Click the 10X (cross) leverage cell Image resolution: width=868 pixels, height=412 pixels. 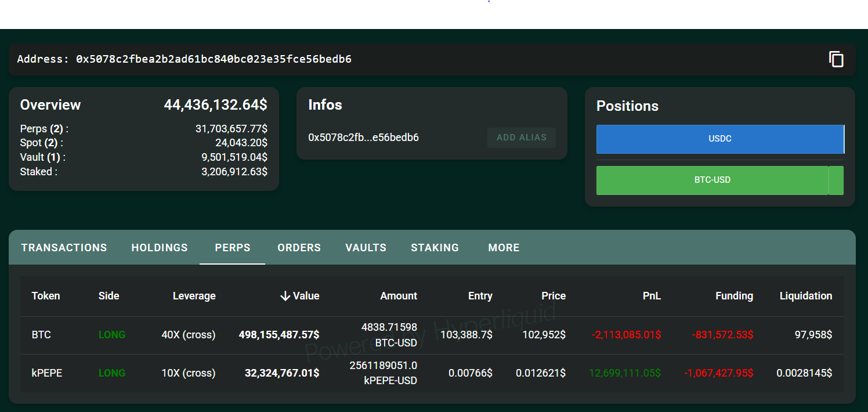tap(189, 373)
